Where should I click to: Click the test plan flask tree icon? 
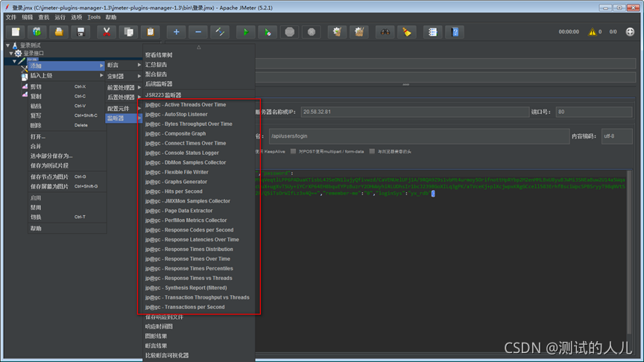pyautogui.click(x=15, y=45)
